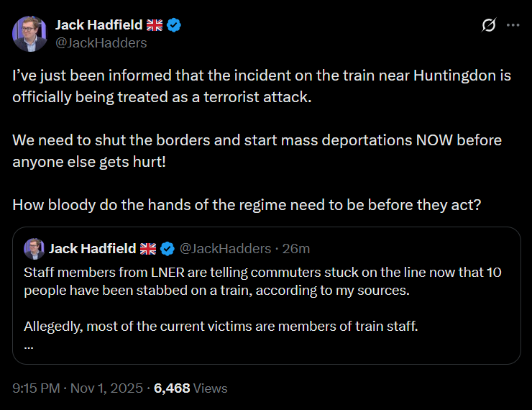Click the small avatar in the quoted post
532x410 pixels.
(x=33, y=249)
